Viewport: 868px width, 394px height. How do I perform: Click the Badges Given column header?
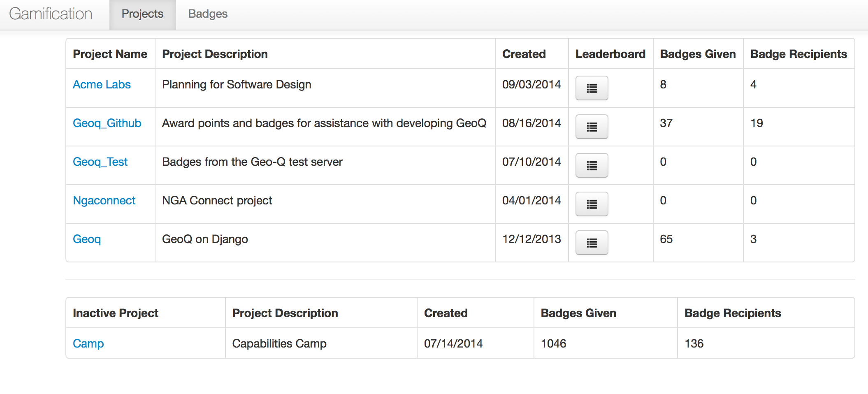(697, 53)
